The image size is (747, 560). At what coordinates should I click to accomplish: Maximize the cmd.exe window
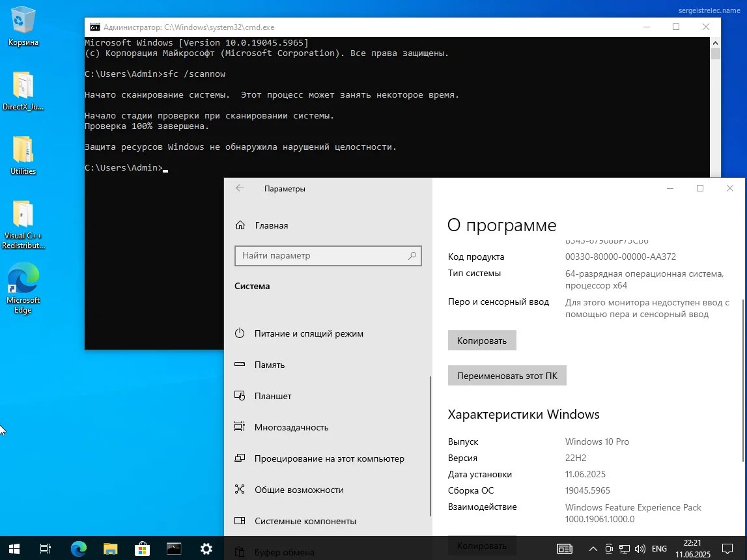[676, 27]
